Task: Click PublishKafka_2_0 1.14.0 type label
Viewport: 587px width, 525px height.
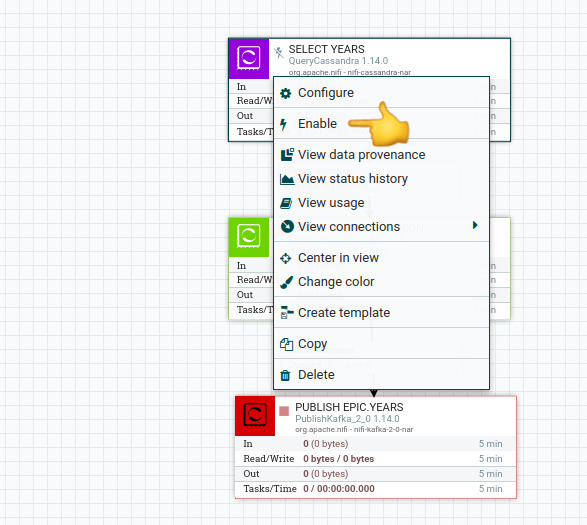Action: point(347,419)
